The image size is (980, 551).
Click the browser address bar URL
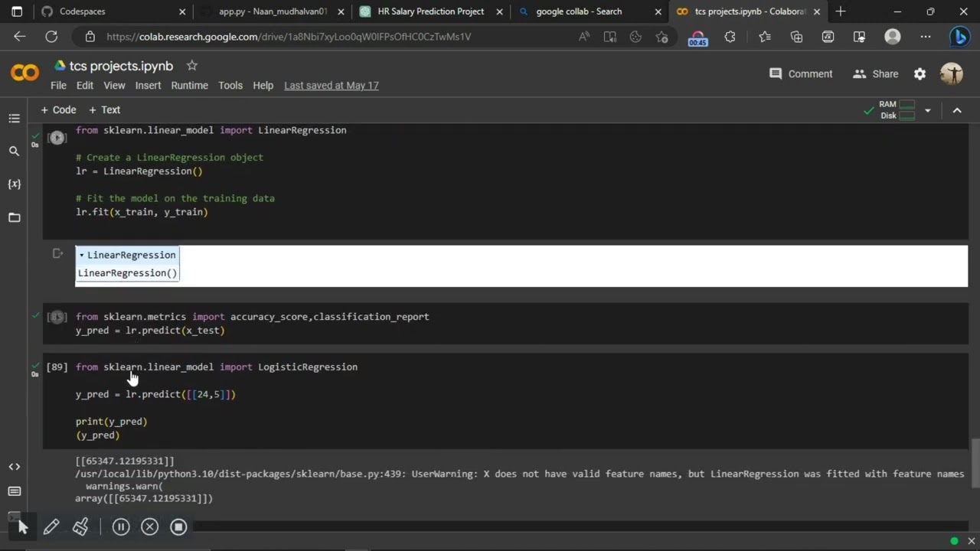289,37
